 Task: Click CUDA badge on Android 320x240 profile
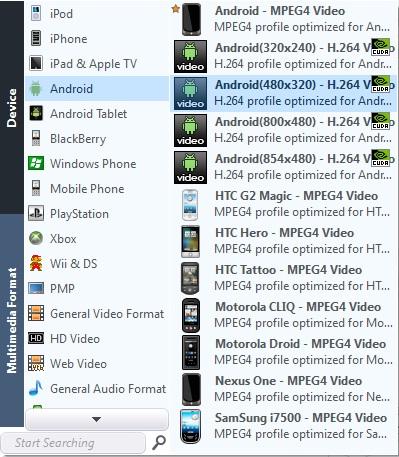[x=380, y=48]
